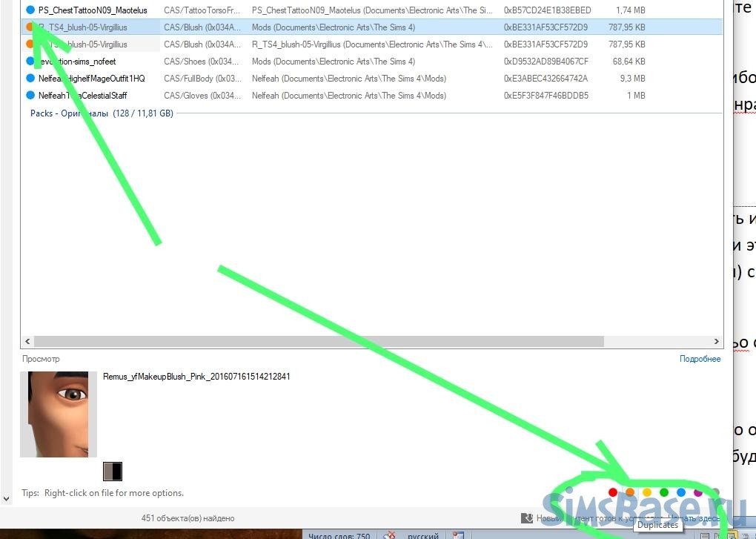This screenshot has width=756, height=539.
Task: Open the Подробнее details link
Action: tap(700, 359)
